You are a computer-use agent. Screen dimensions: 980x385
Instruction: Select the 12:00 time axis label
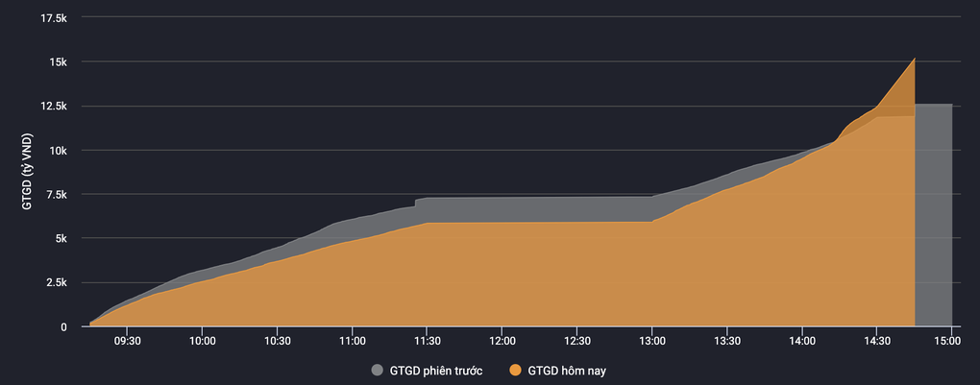pos(502,340)
